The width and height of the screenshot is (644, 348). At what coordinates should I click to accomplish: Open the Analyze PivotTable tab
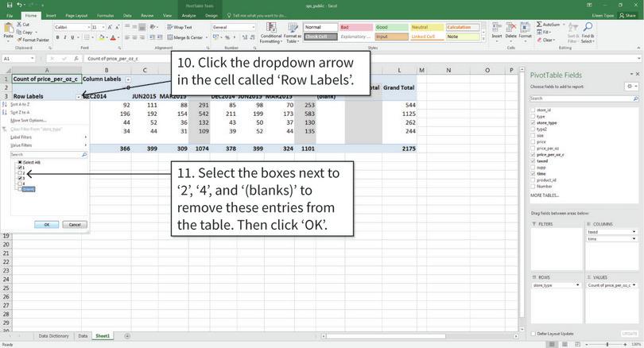click(188, 16)
